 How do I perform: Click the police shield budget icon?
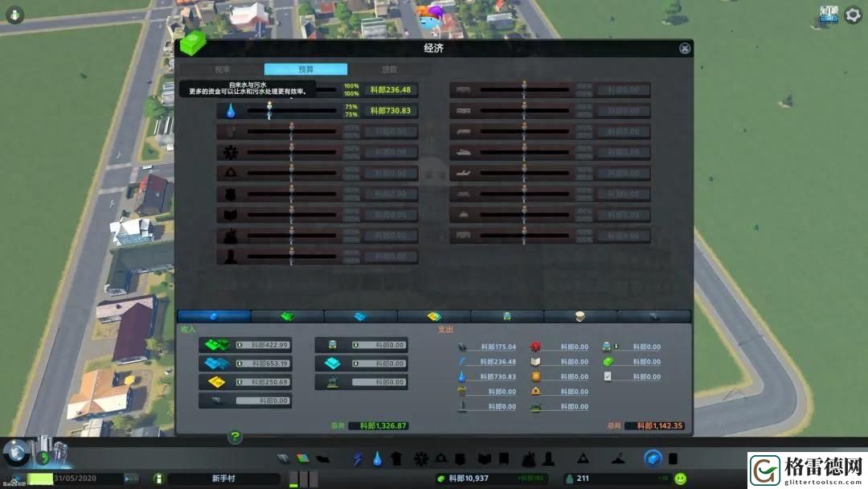tap(231, 195)
